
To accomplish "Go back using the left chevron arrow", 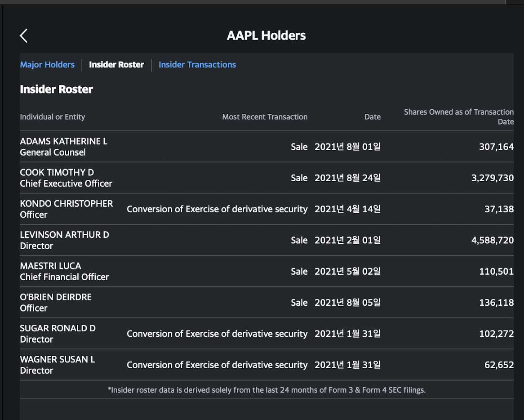I will (24, 36).
